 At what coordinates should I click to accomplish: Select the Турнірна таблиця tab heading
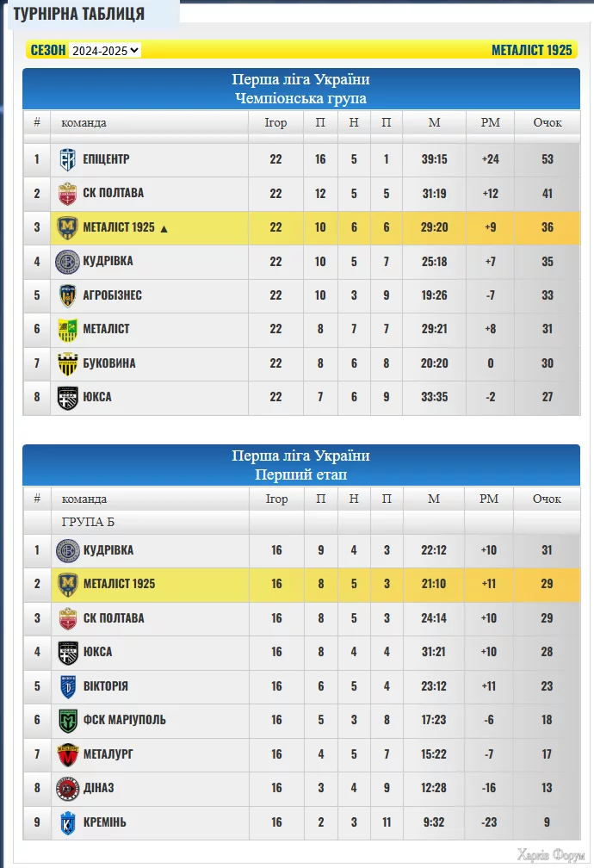coord(78,14)
